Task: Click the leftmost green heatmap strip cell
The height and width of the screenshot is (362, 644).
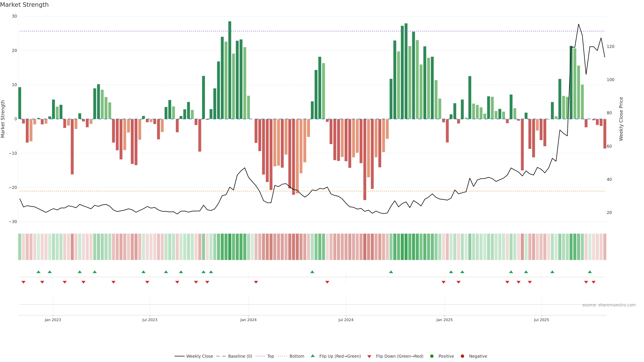Action: click(20, 247)
